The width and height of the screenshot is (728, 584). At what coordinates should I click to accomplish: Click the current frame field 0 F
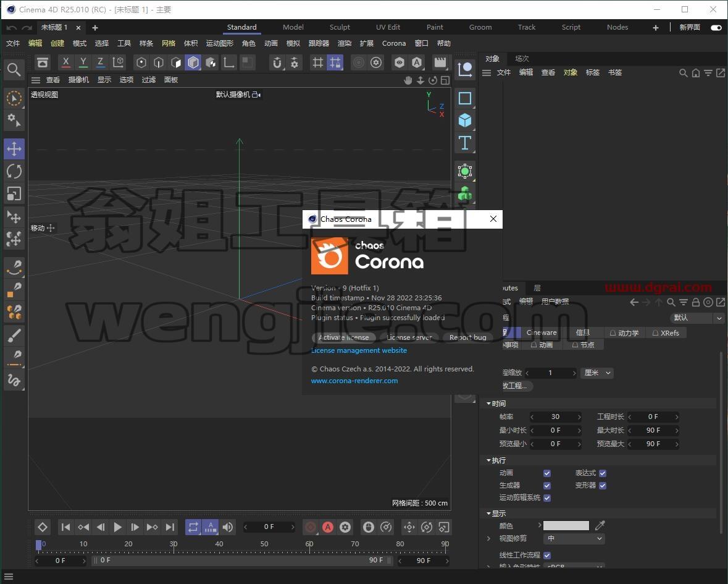click(269, 527)
